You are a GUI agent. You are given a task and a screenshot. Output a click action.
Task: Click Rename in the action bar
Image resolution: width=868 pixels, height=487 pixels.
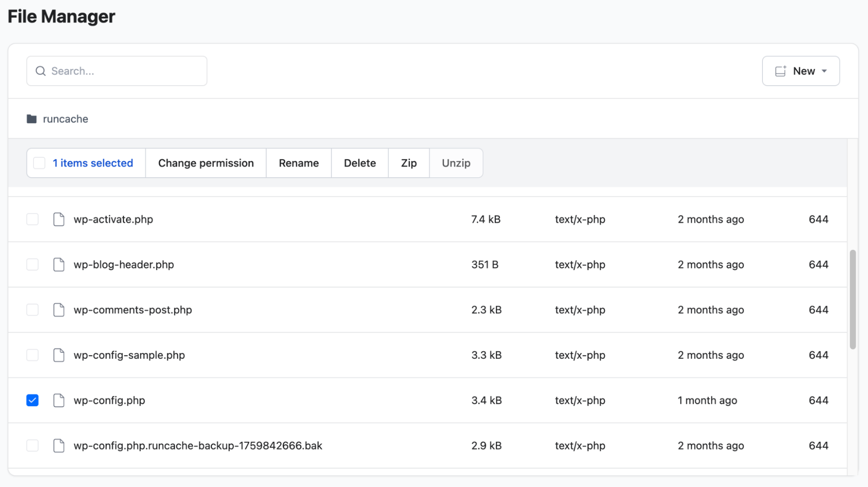pos(299,163)
